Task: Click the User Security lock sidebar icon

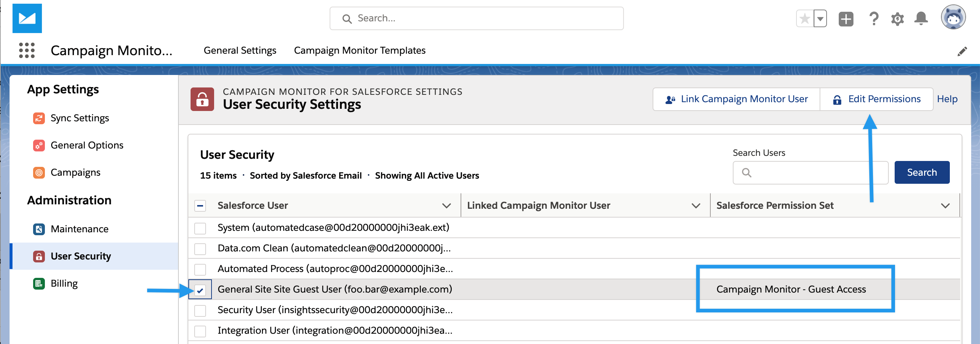Action: (39, 257)
